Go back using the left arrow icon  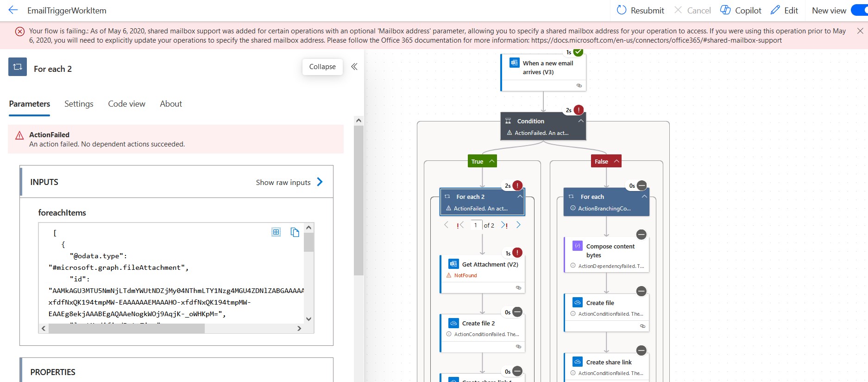[x=13, y=10]
